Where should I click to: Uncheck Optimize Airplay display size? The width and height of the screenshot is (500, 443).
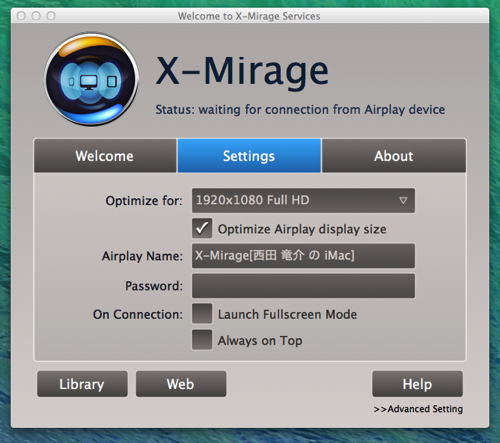click(x=202, y=228)
